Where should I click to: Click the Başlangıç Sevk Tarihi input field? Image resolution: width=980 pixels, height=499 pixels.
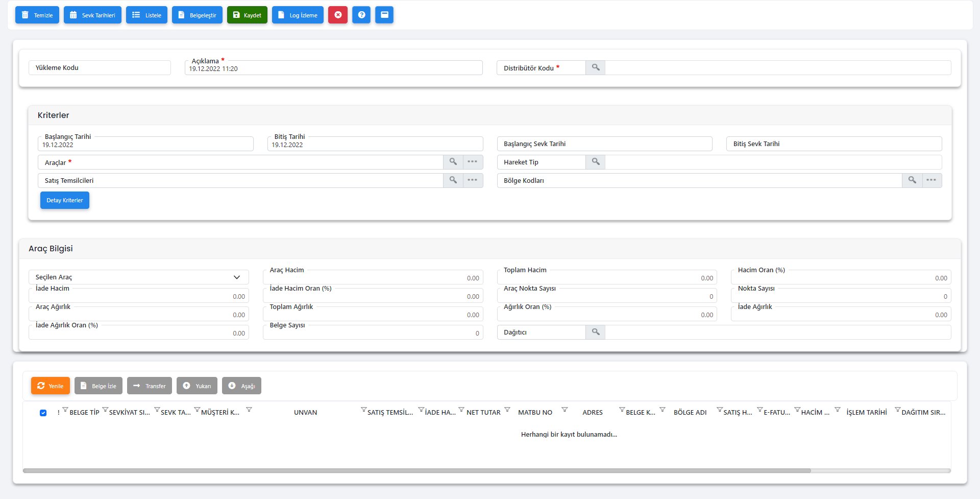tap(604, 144)
